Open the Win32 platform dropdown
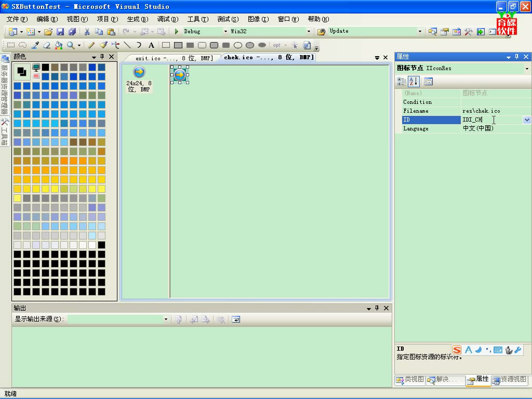This screenshot has width=532, height=399. point(309,31)
